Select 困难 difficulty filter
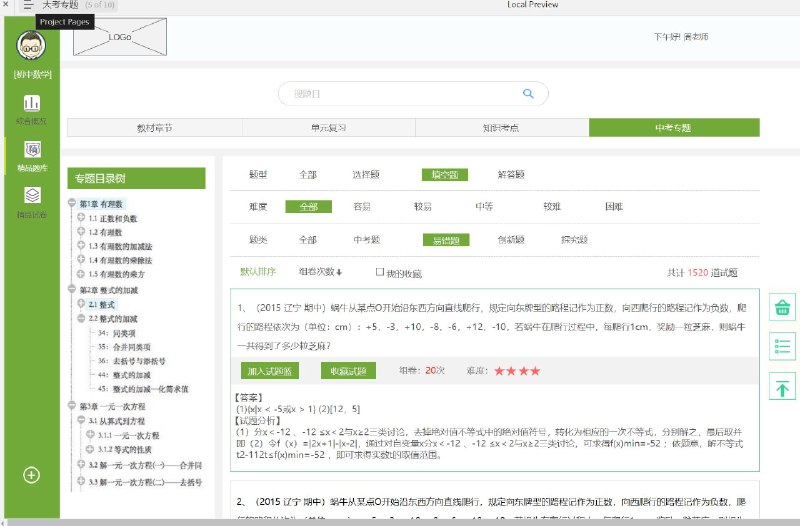This screenshot has width=800, height=526. [x=614, y=207]
